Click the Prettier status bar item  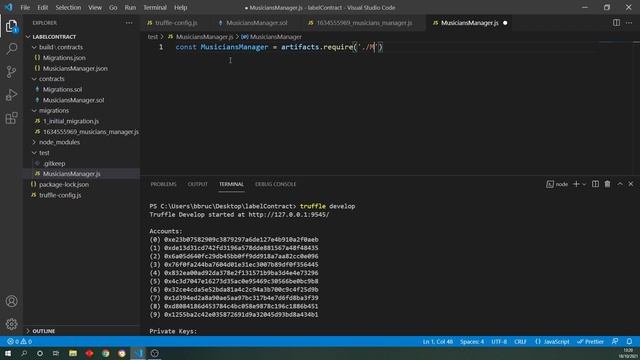tap(590, 341)
